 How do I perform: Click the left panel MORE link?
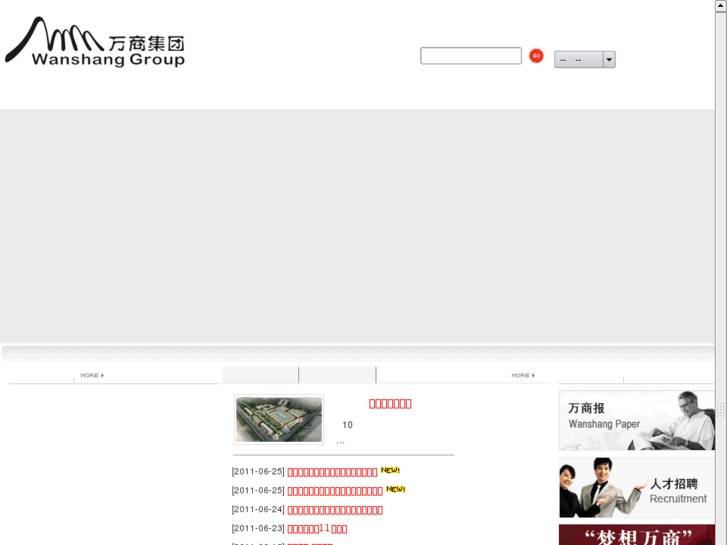point(92,375)
